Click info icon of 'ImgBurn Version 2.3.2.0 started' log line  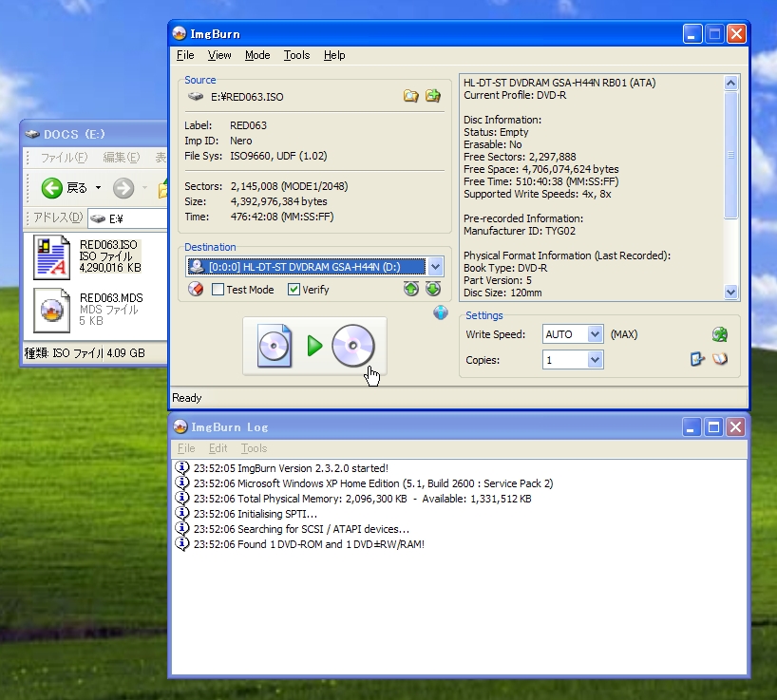pos(182,467)
